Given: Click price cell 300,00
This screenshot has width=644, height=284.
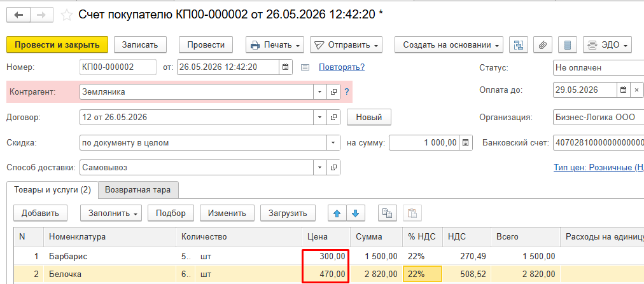Looking at the screenshot, I should coord(326,256).
